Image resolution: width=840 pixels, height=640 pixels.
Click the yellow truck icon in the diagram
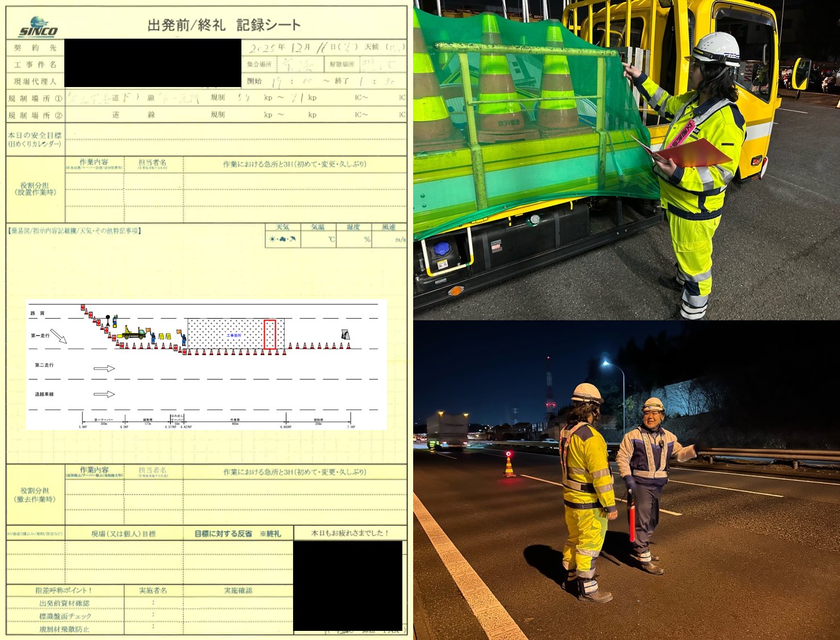pos(133,333)
